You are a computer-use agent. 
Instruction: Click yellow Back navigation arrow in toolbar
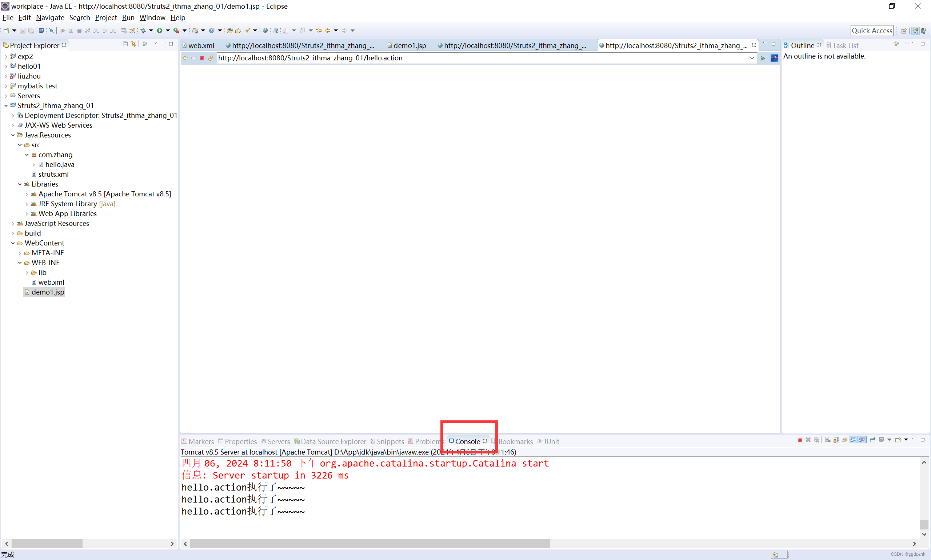tap(328, 31)
